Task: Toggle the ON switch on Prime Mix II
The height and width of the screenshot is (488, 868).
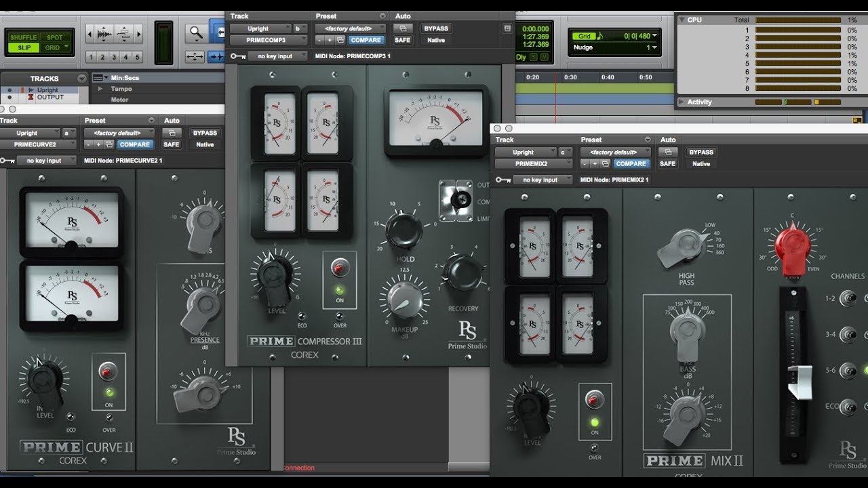Action: pyautogui.click(x=594, y=400)
